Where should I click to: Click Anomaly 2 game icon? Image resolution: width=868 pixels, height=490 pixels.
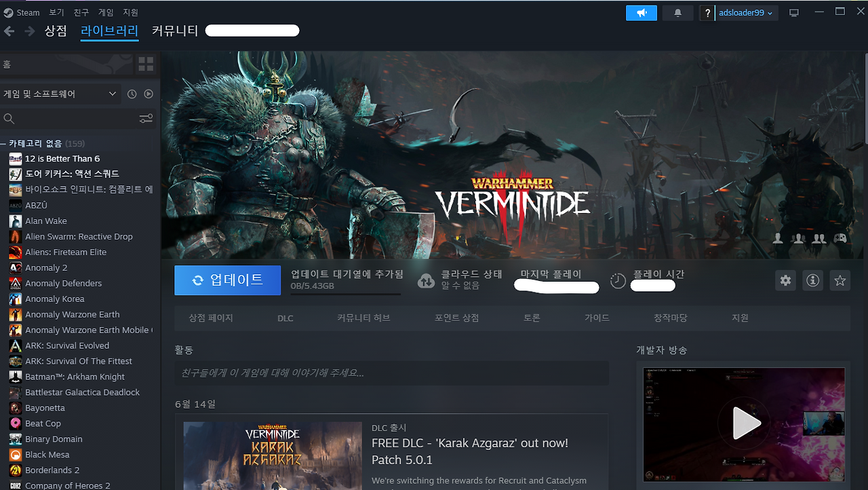[16, 267]
